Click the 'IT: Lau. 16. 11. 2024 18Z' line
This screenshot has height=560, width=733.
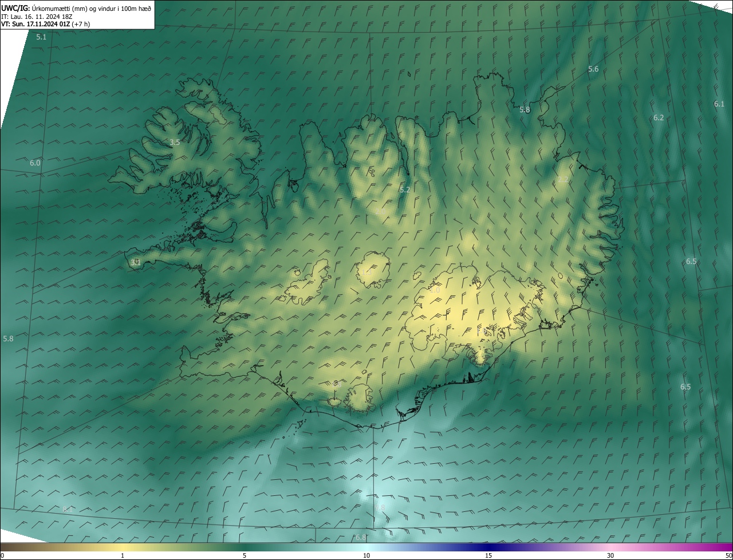(38, 16)
